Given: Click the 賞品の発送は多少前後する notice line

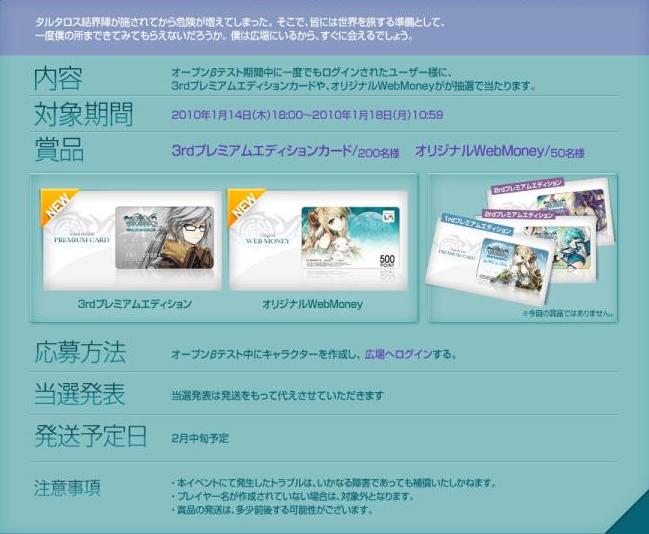Looking at the screenshot, I should click(272, 510).
